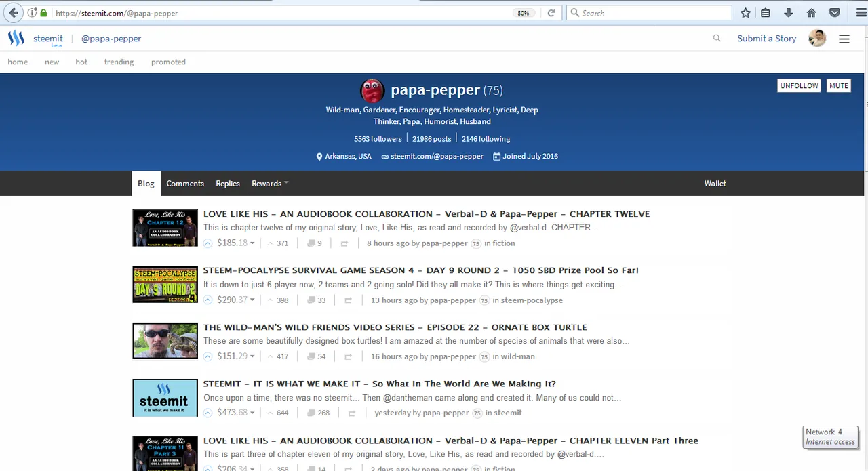Viewport: 868px width, 471px height.
Task: Go back with the browser back arrow
Action: pyautogui.click(x=13, y=13)
